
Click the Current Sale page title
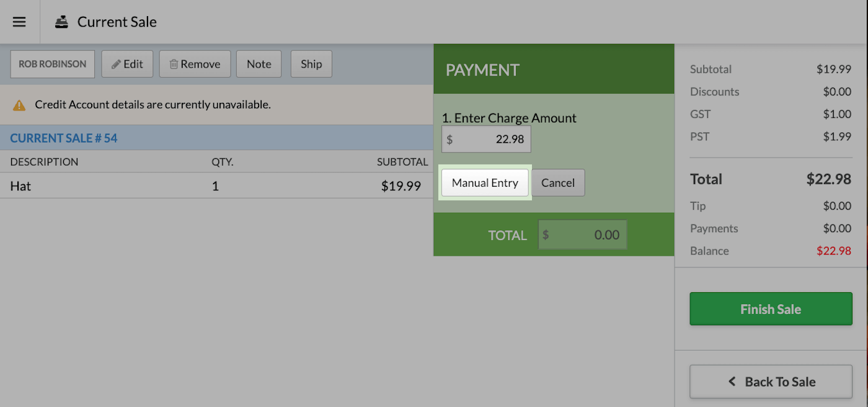(117, 22)
